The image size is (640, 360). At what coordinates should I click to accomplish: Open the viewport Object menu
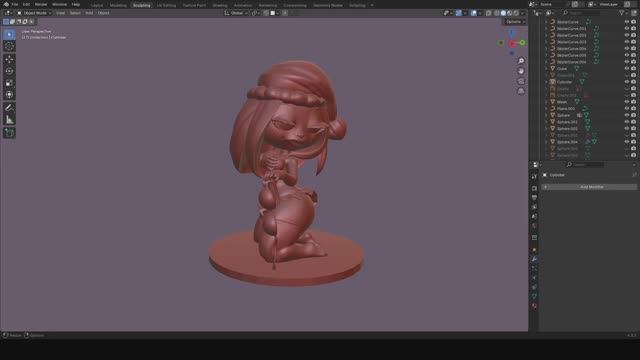[103, 13]
